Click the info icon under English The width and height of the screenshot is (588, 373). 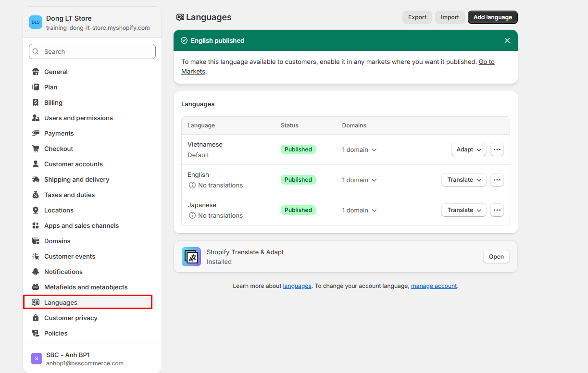coord(192,185)
